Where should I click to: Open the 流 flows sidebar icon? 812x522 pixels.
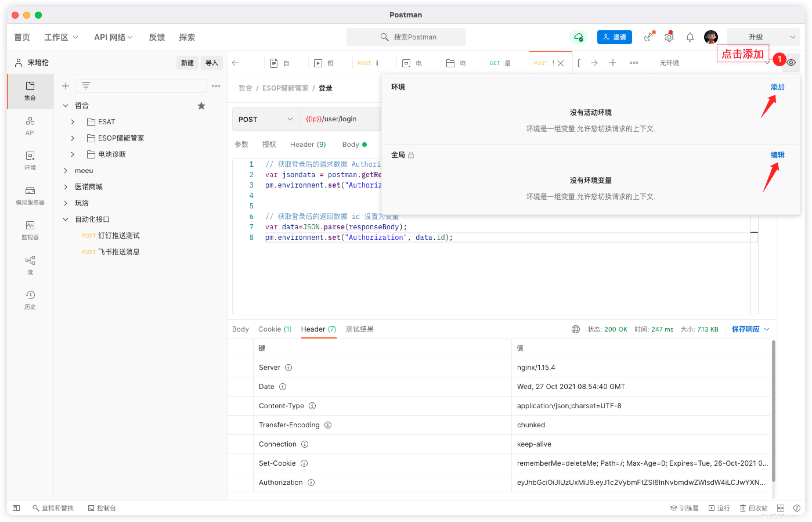[x=30, y=265]
